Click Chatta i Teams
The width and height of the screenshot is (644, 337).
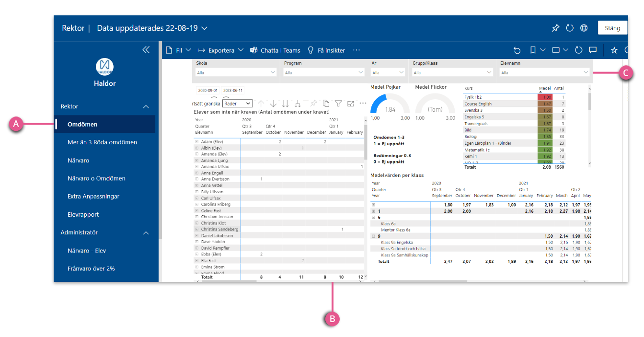tap(276, 50)
